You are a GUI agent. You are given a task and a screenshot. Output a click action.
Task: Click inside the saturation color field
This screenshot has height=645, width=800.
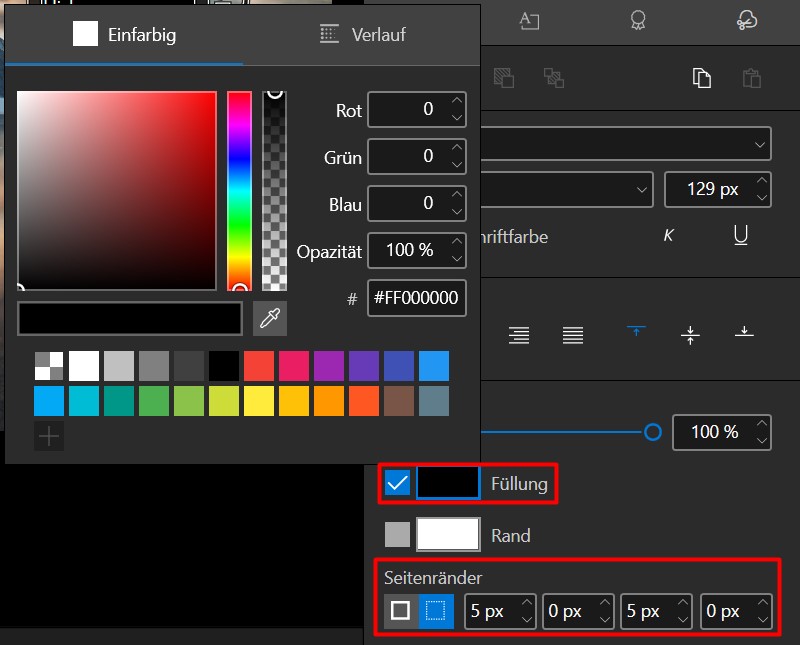tap(117, 191)
